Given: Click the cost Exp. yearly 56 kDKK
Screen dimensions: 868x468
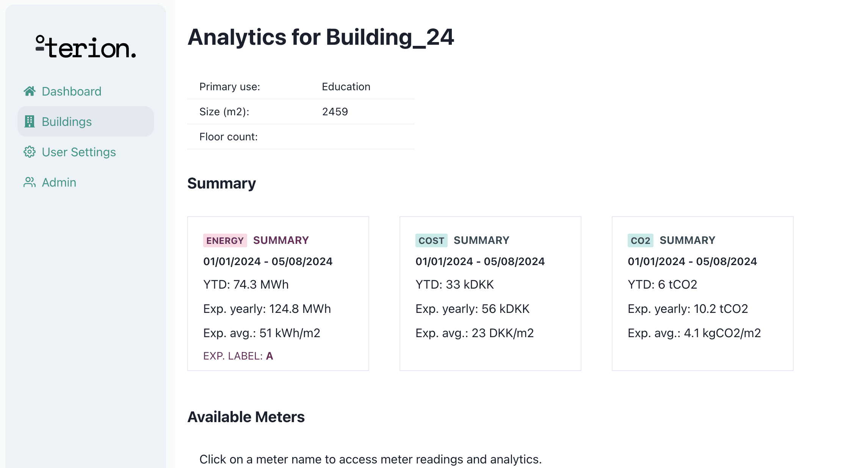Looking at the screenshot, I should click(472, 309).
